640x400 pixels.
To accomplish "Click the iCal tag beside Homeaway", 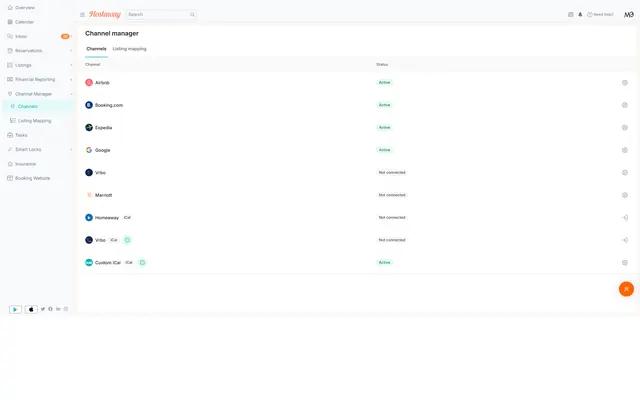I will pos(127,218).
